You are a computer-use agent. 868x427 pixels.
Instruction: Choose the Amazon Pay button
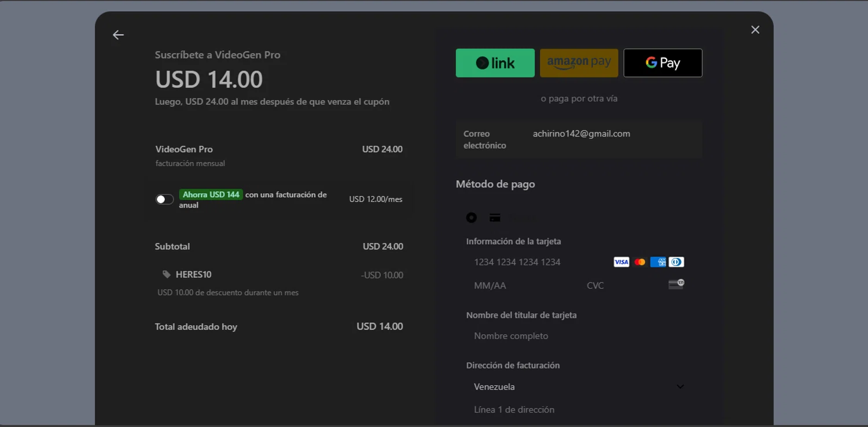coord(579,63)
